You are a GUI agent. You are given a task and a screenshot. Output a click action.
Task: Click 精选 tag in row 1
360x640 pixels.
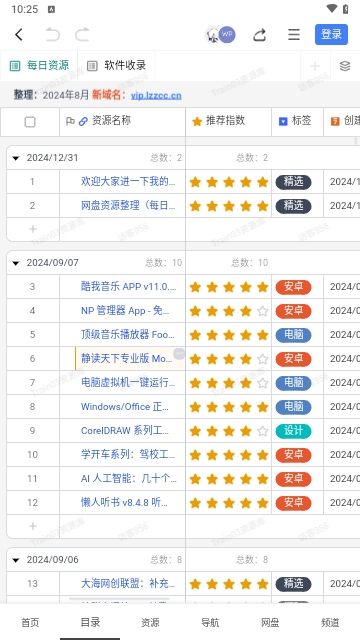pos(293,182)
